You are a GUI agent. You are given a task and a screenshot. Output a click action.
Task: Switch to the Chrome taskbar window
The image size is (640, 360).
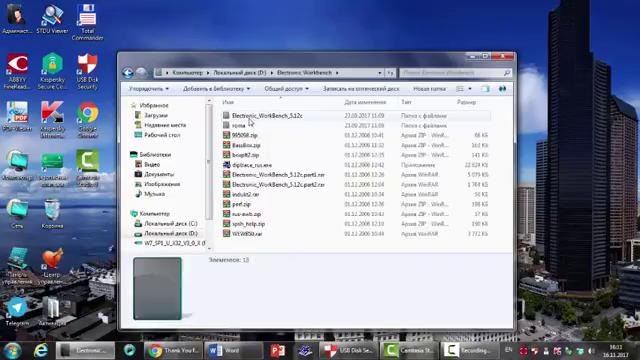[x=173, y=351]
